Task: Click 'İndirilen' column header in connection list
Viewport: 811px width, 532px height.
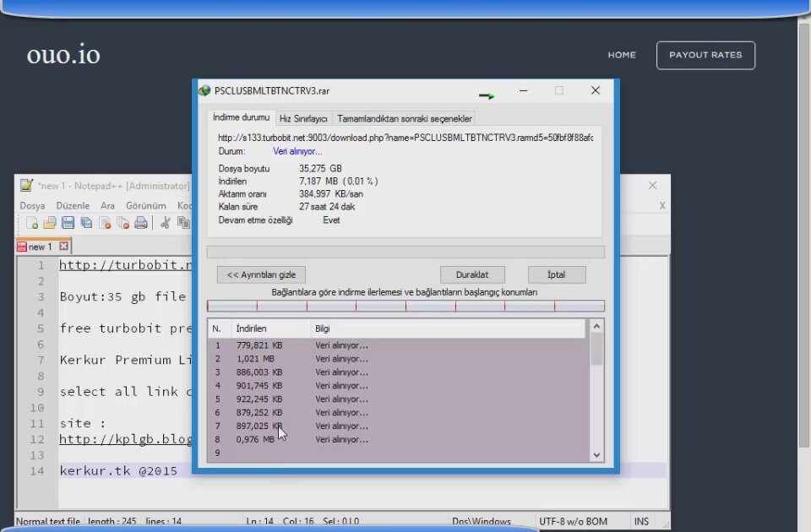Action: [270, 328]
